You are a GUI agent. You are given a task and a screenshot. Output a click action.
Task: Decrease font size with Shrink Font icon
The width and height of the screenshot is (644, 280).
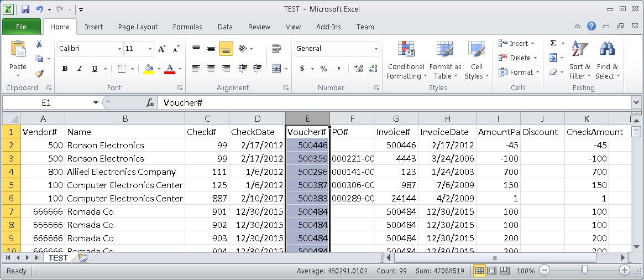[176, 49]
